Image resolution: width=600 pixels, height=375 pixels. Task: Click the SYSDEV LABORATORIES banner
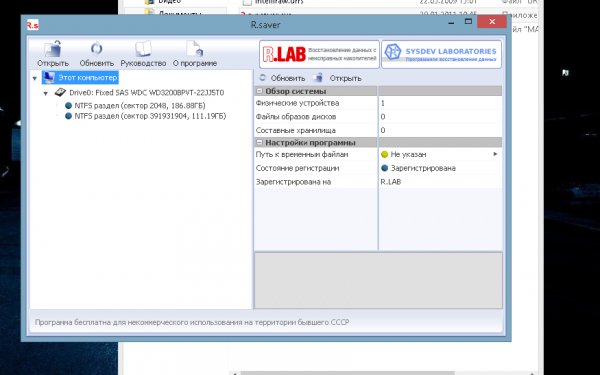441,54
